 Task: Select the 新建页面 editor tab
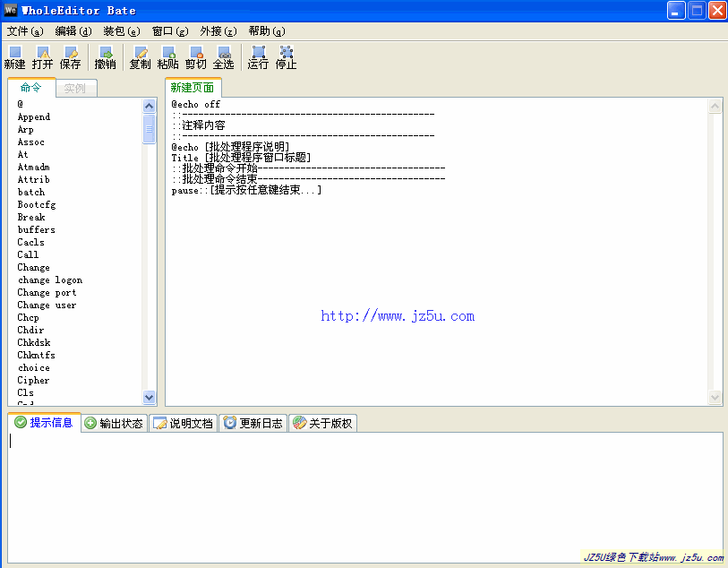coord(193,87)
